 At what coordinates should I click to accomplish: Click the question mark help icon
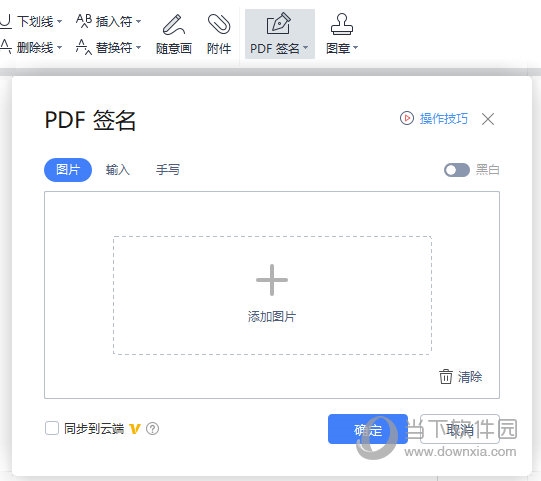click(x=153, y=429)
